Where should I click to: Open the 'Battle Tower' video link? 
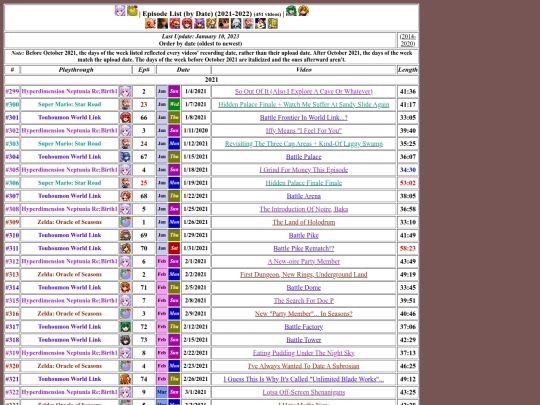(304, 340)
